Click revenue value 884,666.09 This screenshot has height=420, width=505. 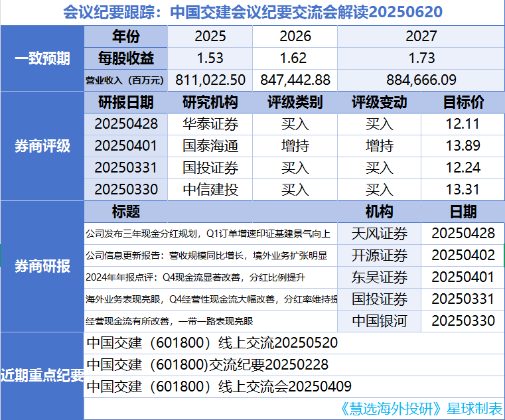[421, 80]
